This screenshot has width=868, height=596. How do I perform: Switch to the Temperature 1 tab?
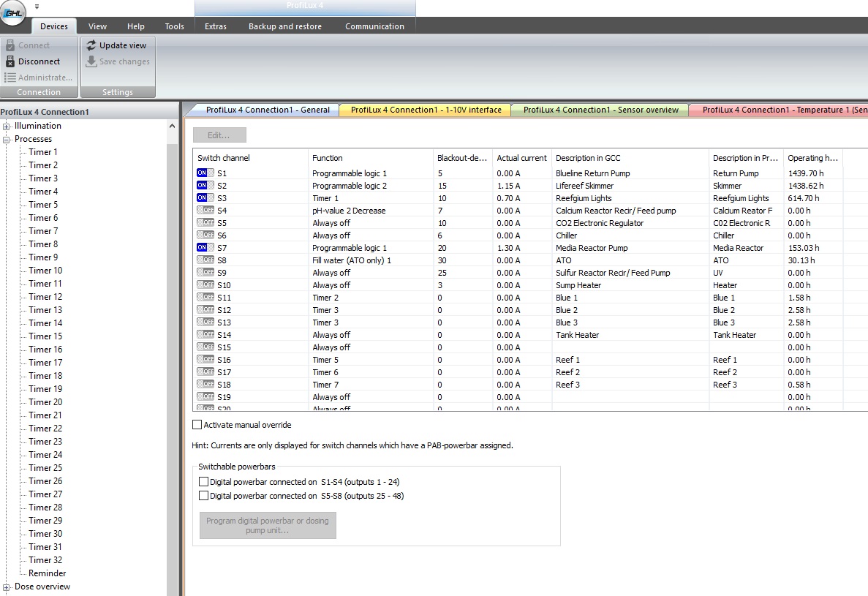click(780, 110)
